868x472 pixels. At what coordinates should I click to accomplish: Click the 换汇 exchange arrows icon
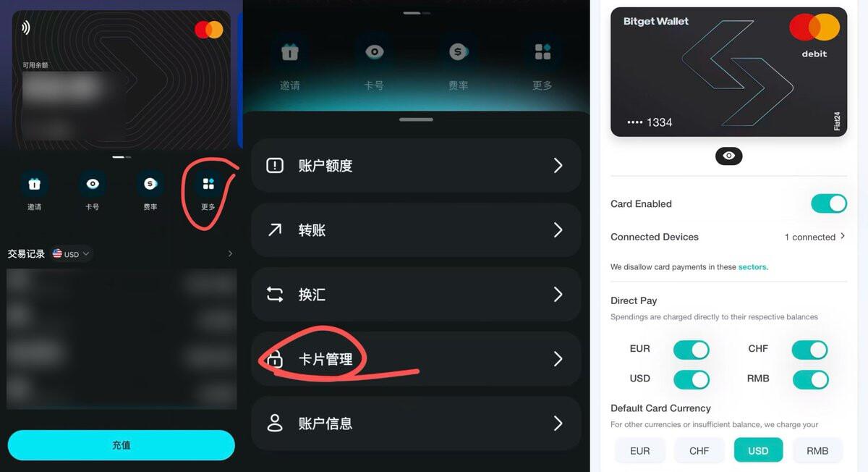pyautogui.click(x=275, y=295)
